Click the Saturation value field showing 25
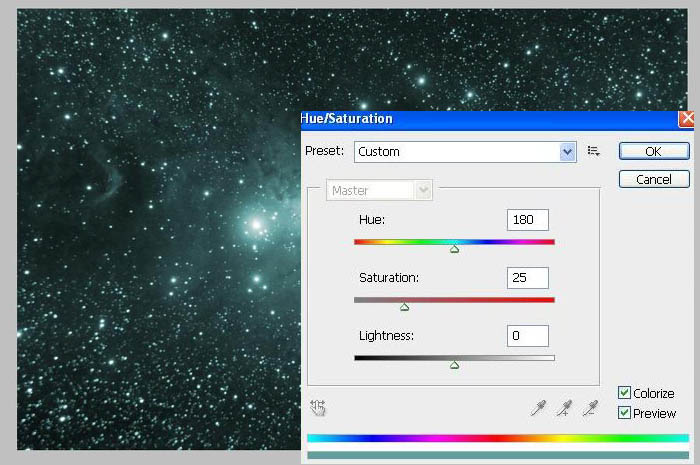Screen dimensions: 700x465 528,278
